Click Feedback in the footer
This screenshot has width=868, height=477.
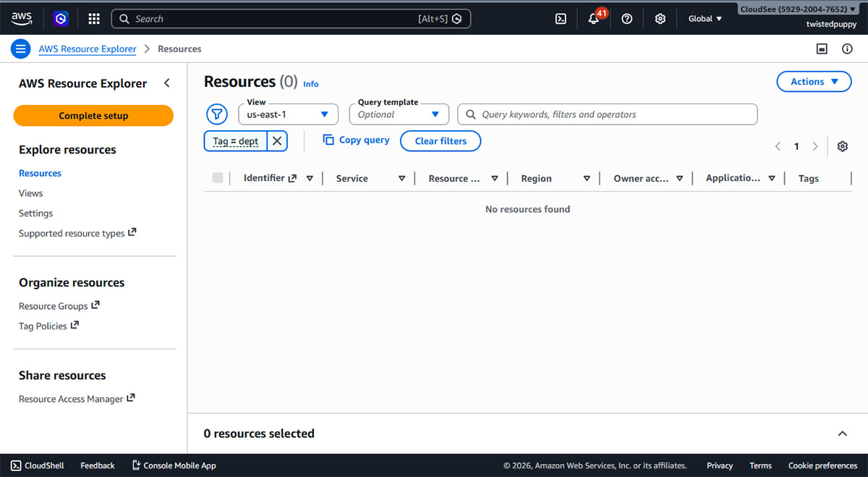tap(98, 465)
